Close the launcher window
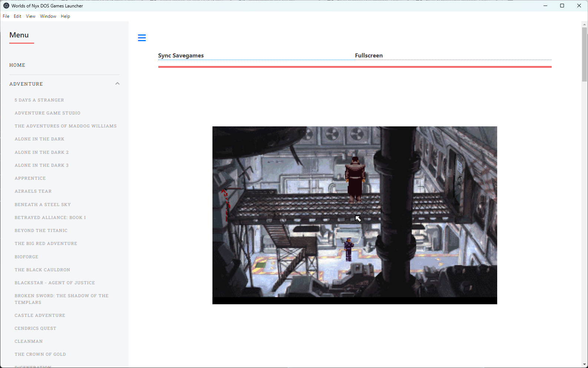Image resolution: width=588 pixels, height=368 pixels. 579,6
